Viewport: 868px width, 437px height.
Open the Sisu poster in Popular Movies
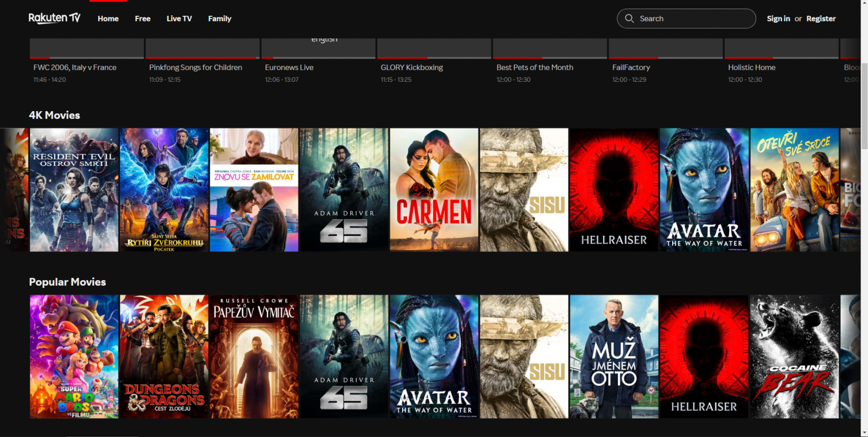524,357
